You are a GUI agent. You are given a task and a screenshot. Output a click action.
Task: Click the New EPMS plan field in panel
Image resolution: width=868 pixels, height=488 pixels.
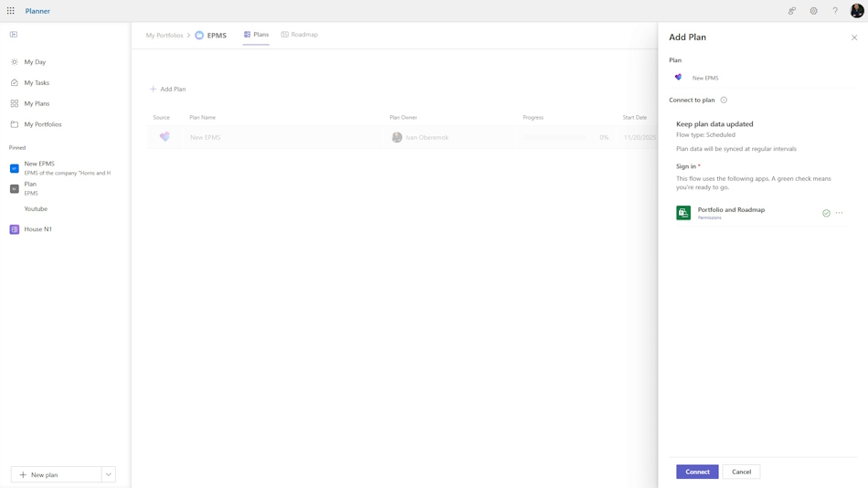pos(763,78)
